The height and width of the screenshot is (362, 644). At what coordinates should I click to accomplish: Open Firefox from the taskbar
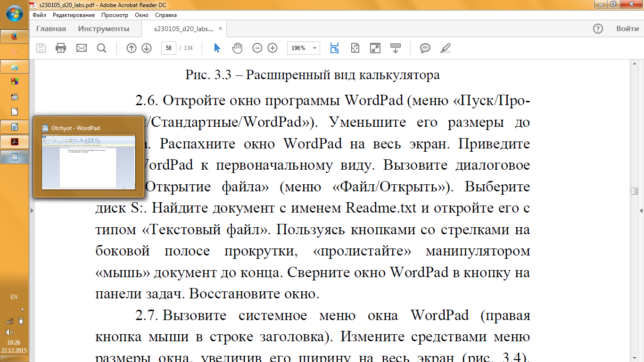click(15, 36)
